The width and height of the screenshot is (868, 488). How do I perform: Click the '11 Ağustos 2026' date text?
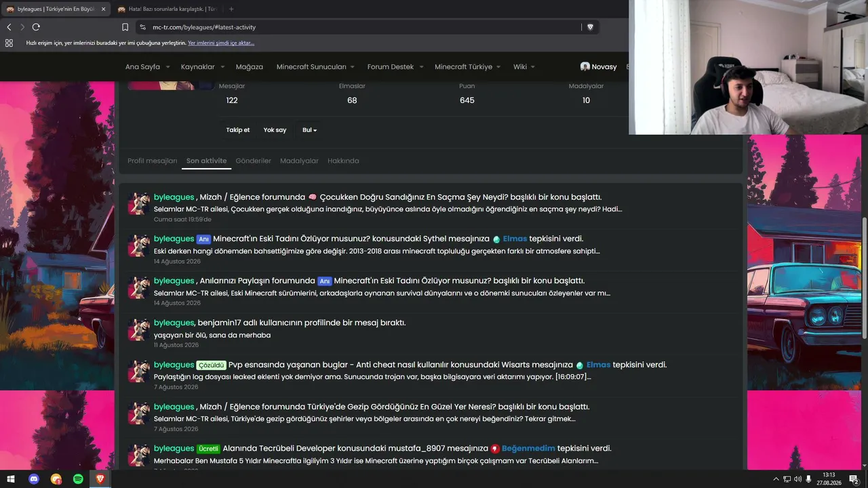(x=176, y=345)
